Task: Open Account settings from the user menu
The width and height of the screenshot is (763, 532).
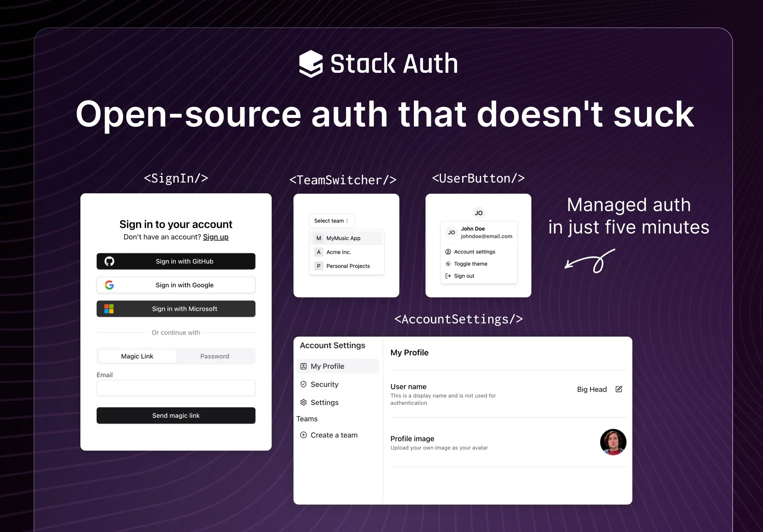Action: point(474,252)
